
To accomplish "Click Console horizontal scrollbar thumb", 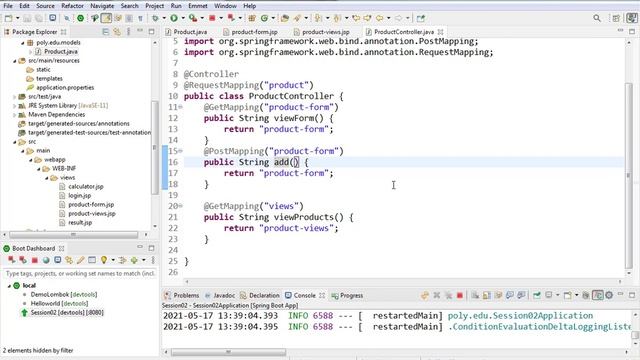I will (229, 352).
